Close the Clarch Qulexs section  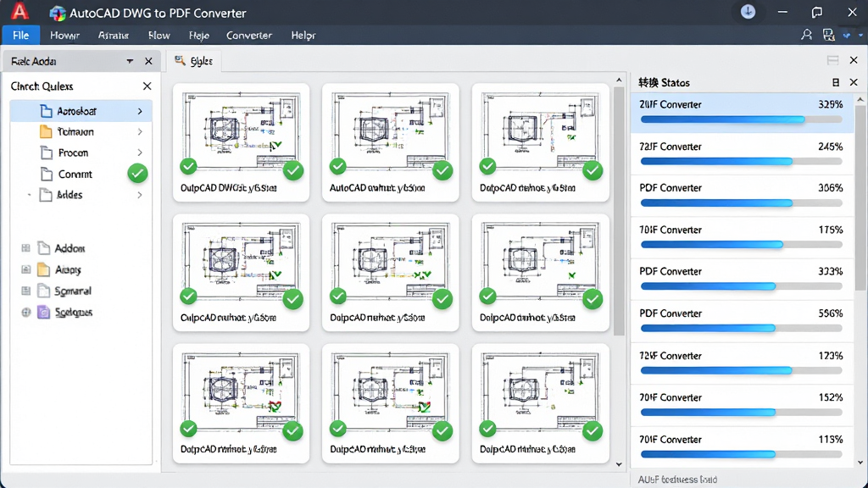click(x=147, y=86)
